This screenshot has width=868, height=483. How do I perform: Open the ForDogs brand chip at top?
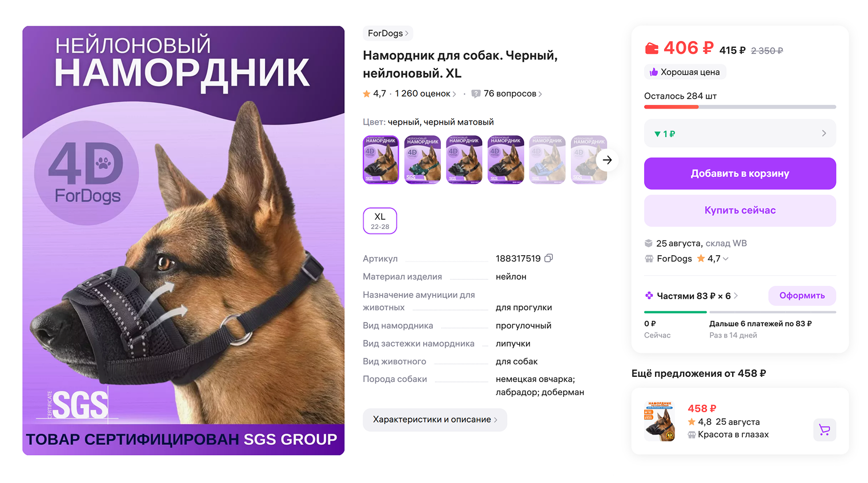(388, 33)
